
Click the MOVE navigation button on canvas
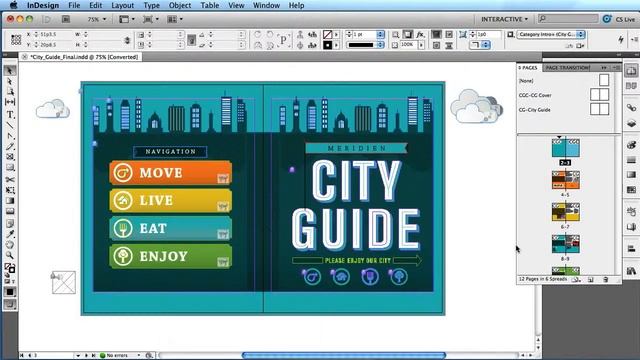click(x=171, y=172)
